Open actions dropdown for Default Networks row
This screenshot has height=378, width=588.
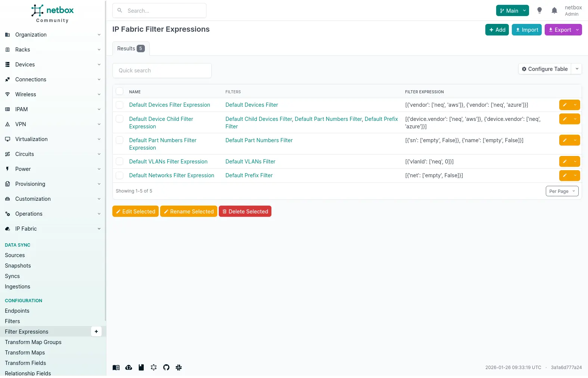coord(575,175)
